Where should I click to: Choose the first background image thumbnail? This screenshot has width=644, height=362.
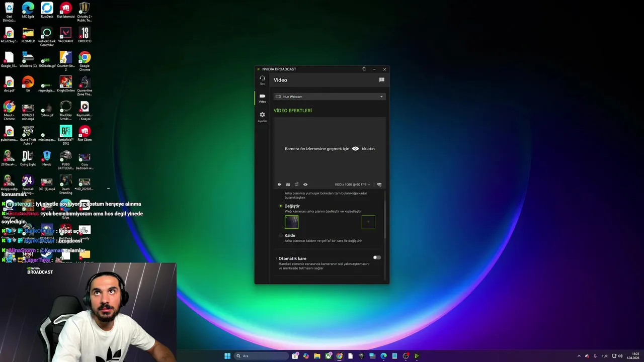pyautogui.click(x=291, y=222)
